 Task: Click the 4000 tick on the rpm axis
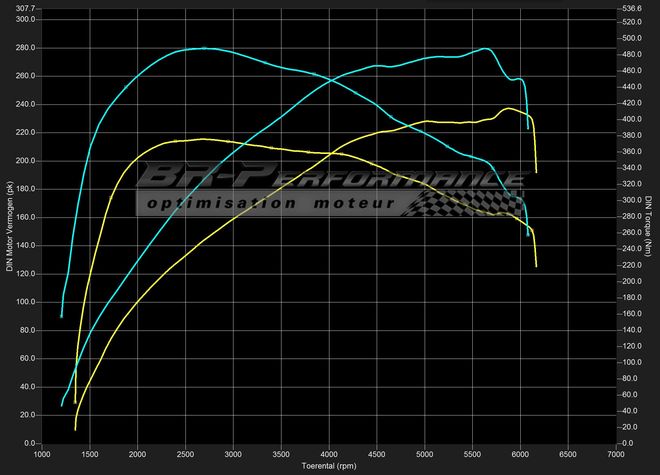click(330, 454)
